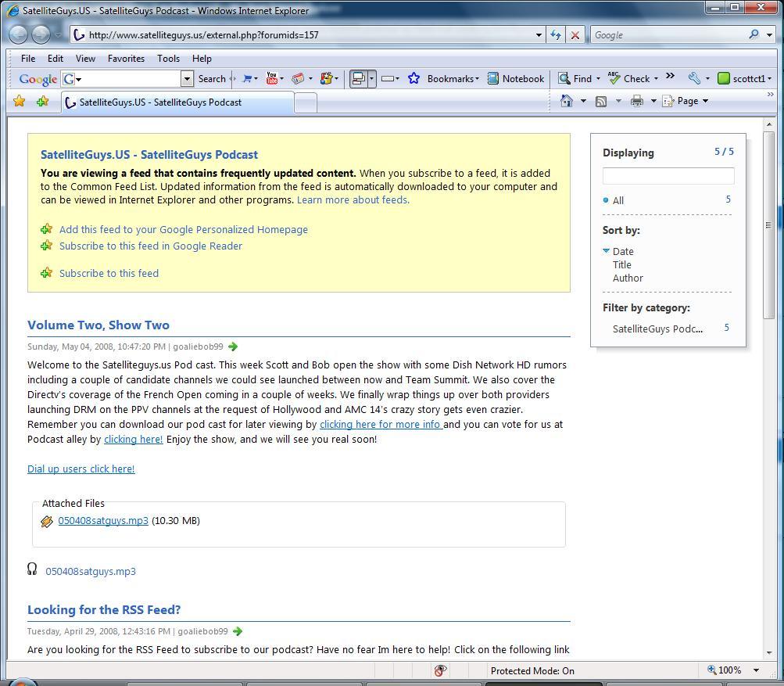
Task: Click the Bookmarks star icon
Action: coord(413,78)
